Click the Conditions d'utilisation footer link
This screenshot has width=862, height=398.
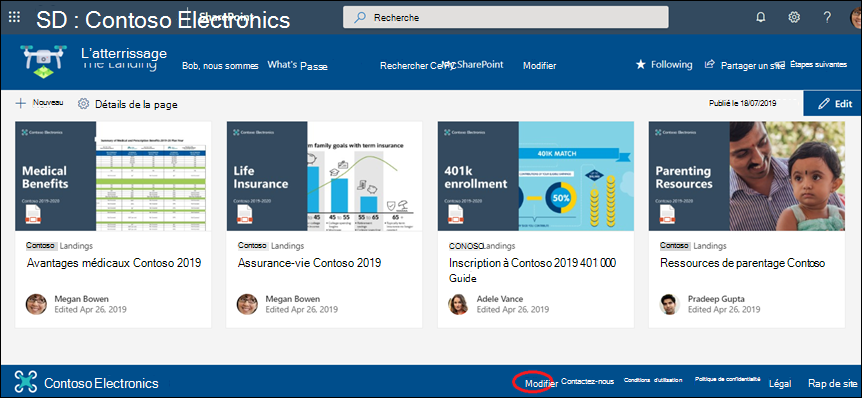(x=653, y=380)
